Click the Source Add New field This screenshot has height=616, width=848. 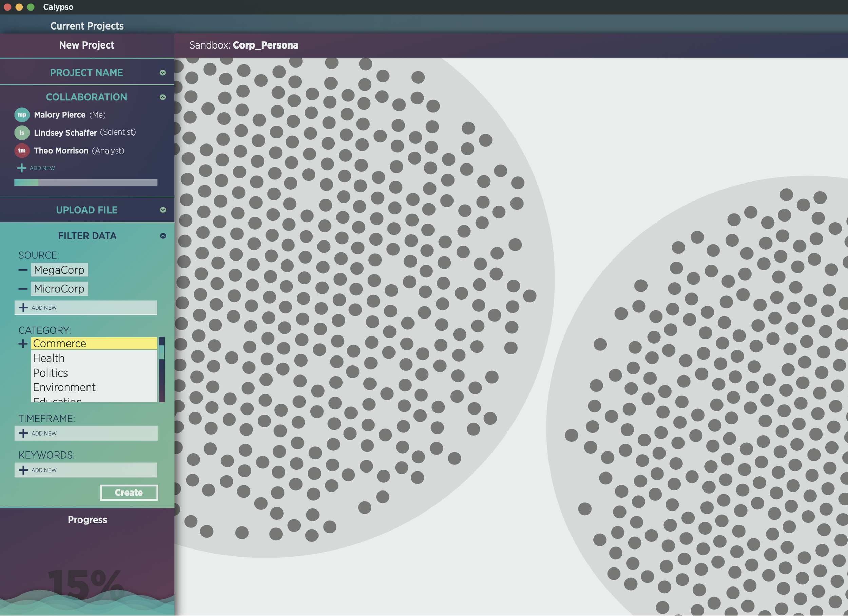click(85, 308)
